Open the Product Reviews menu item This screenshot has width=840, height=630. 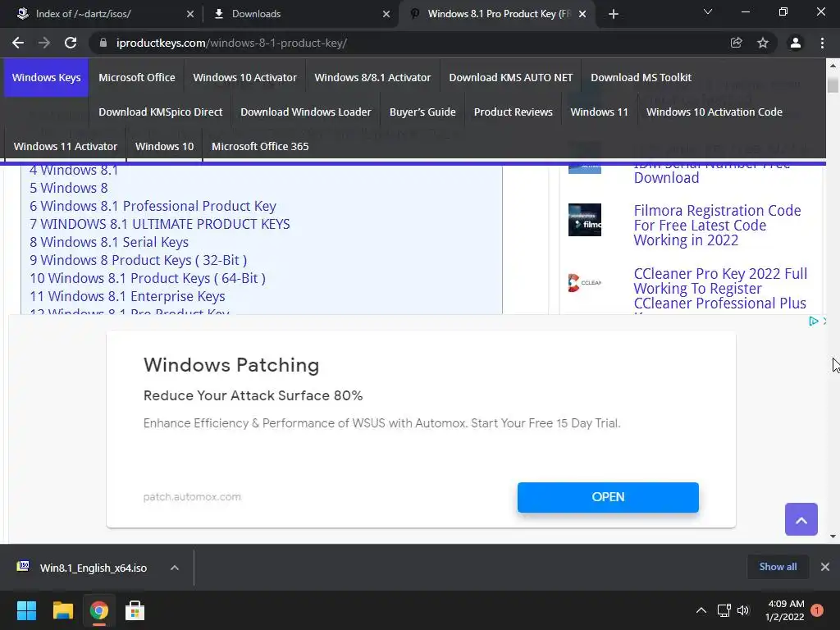[x=514, y=112]
